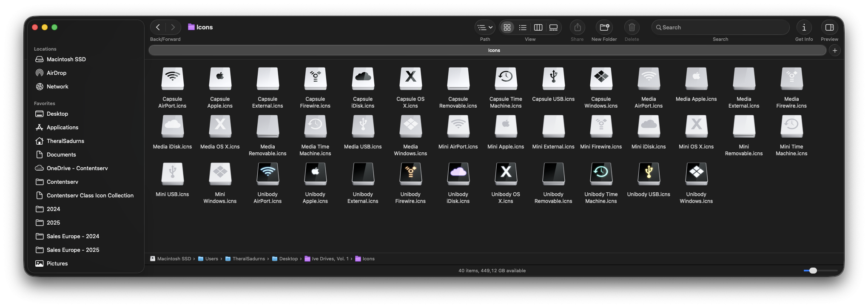868x308 pixels.
Task: Open AirDrop in the sidebar
Action: (56, 73)
